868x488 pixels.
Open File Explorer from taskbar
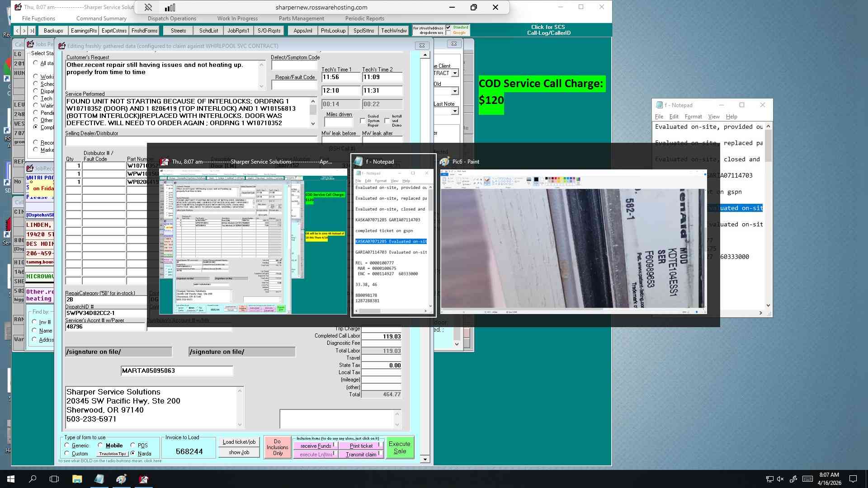pos(77,479)
